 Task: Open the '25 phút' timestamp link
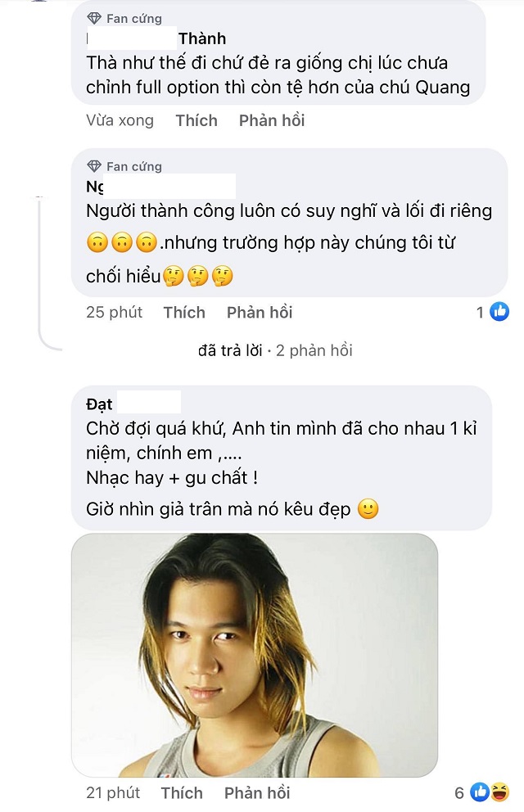point(113,312)
